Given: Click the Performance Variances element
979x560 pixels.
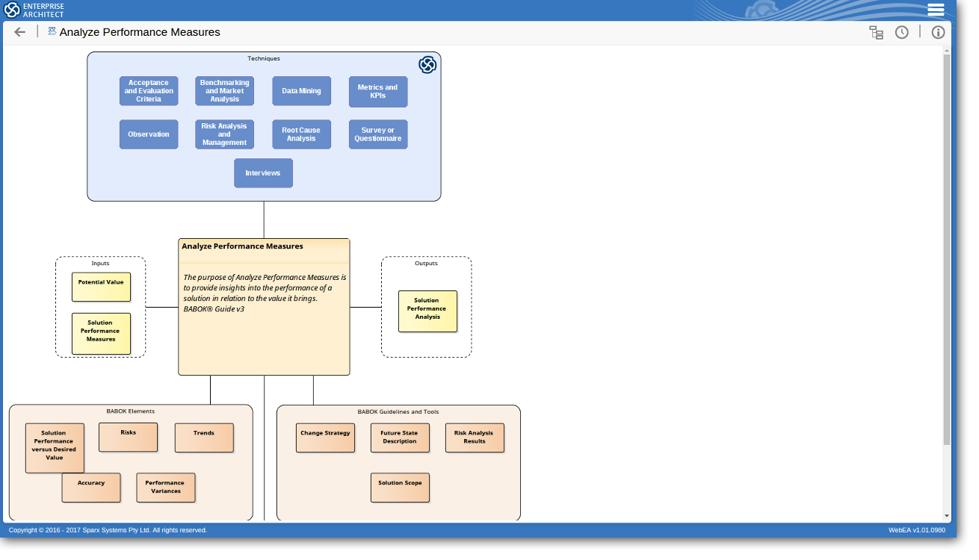Looking at the screenshot, I should click(165, 487).
